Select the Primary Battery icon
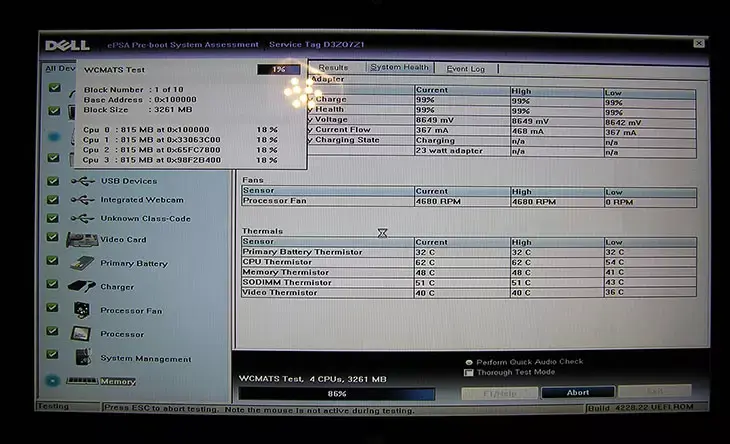The width and height of the screenshot is (730, 444). [x=82, y=263]
